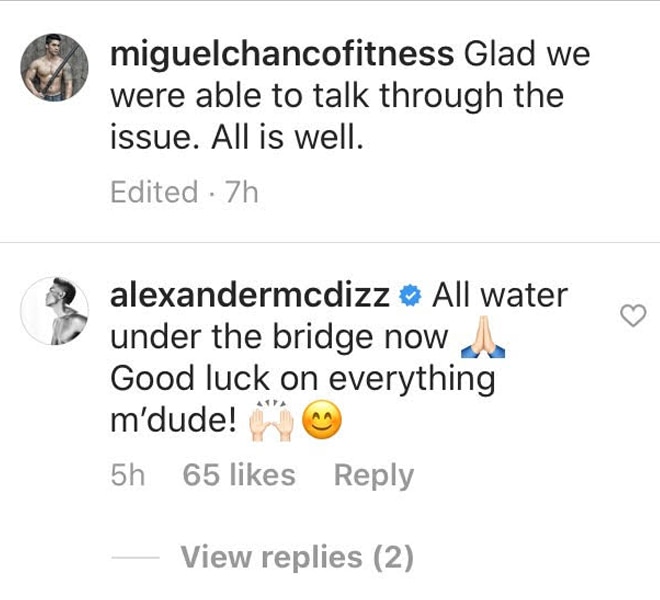Open miguelchancofitness profile picture
The image size is (660, 600).
[55, 68]
